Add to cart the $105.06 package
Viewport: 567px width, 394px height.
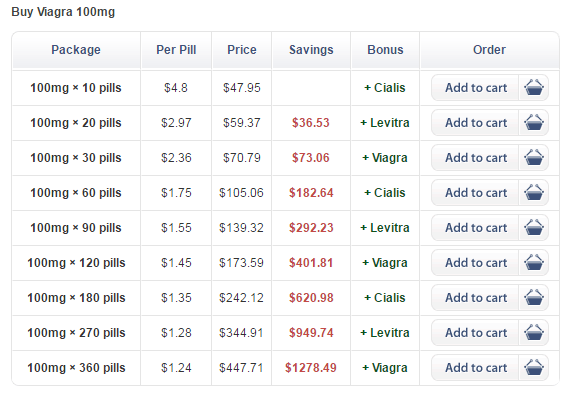476,193
